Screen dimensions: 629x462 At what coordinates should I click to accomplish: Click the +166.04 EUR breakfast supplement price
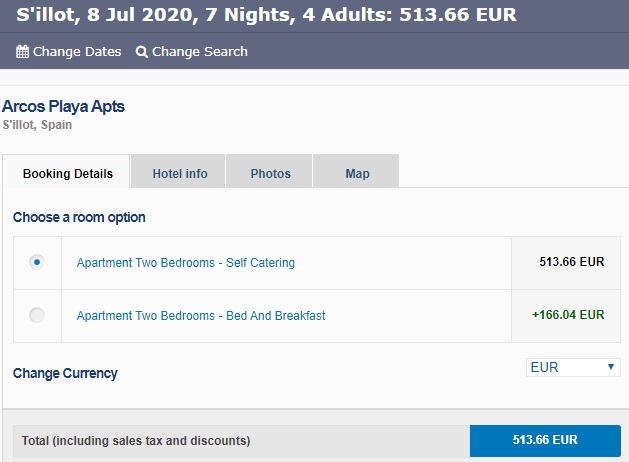point(568,314)
